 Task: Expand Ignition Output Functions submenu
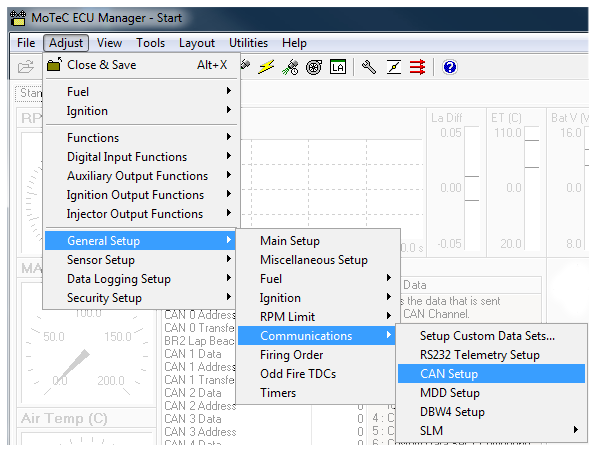tap(142, 195)
